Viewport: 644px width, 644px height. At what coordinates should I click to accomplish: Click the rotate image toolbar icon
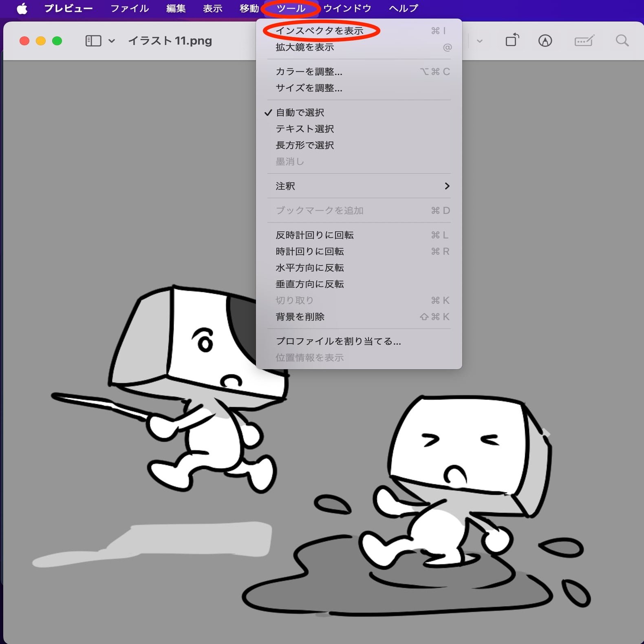[512, 40]
